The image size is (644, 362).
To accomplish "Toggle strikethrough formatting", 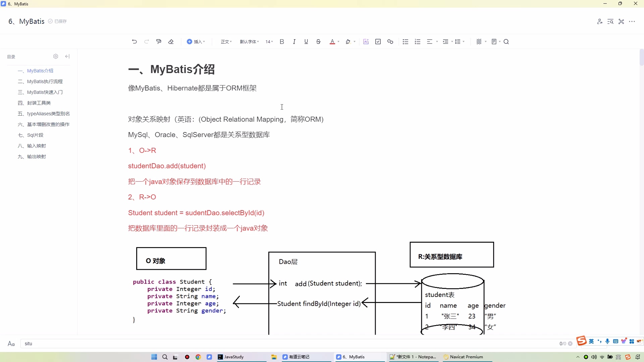I will (318, 41).
